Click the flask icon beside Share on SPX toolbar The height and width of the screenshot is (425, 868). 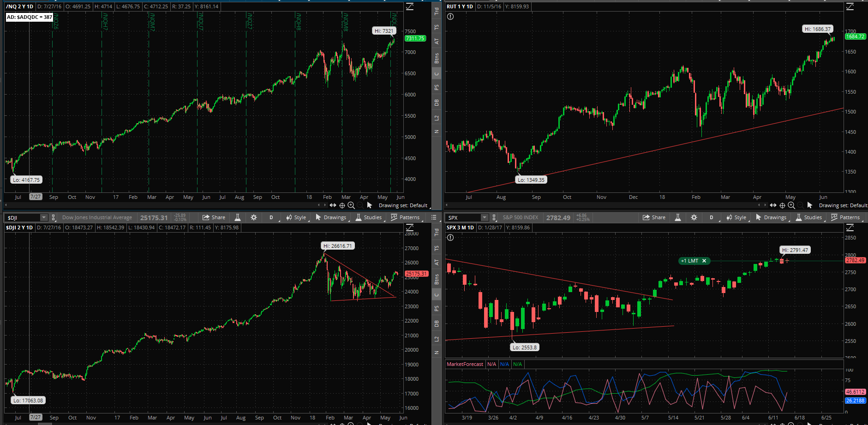[678, 217]
